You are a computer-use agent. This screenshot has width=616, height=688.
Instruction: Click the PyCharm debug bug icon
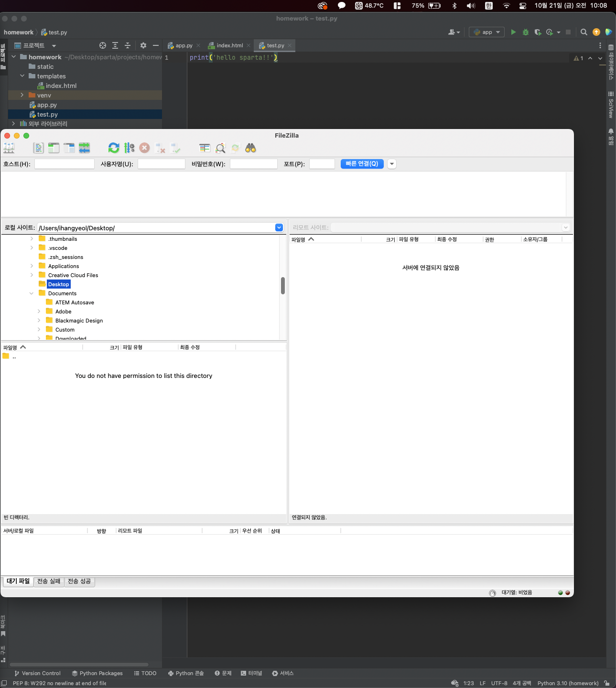(526, 32)
